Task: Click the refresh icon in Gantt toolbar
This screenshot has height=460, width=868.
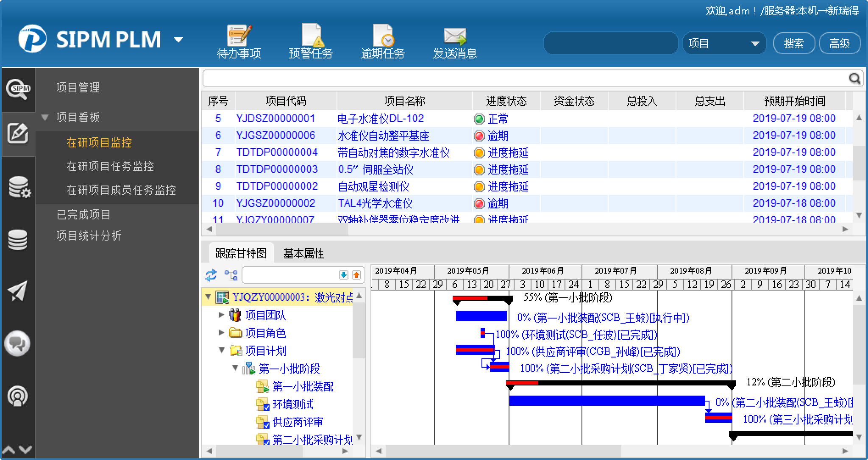Action: (x=211, y=275)
